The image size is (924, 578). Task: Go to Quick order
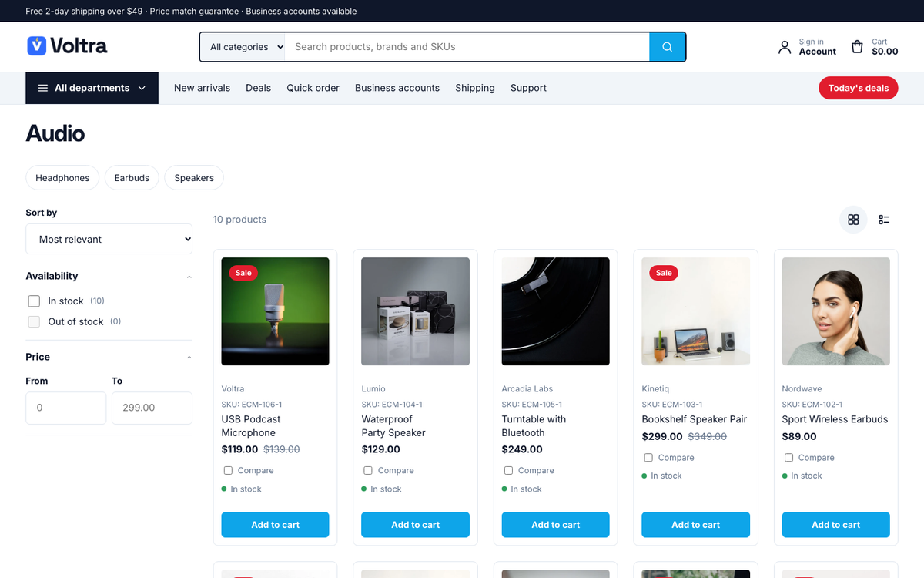click(313, 88)
